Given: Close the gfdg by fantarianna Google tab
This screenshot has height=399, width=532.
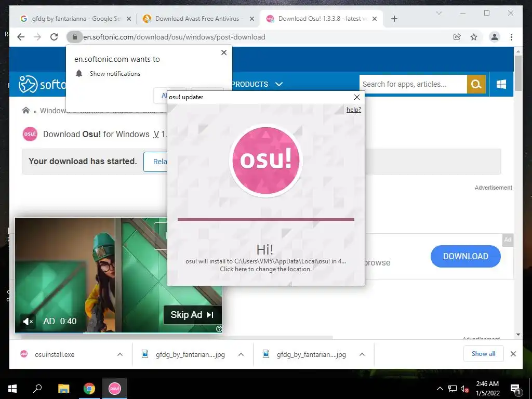Looking at the screenshot, I should pos(129,19).
